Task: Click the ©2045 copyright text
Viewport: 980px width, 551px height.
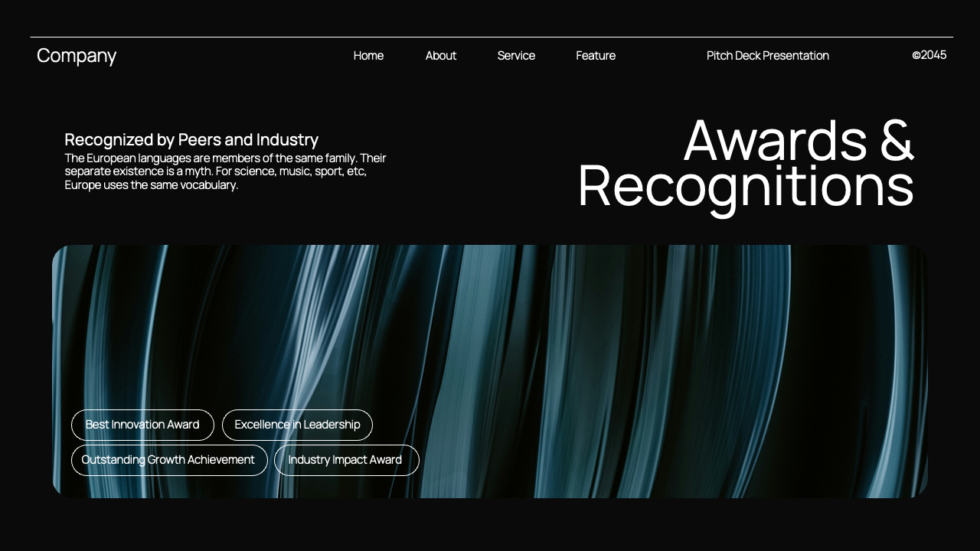Action: pos(929,55)
